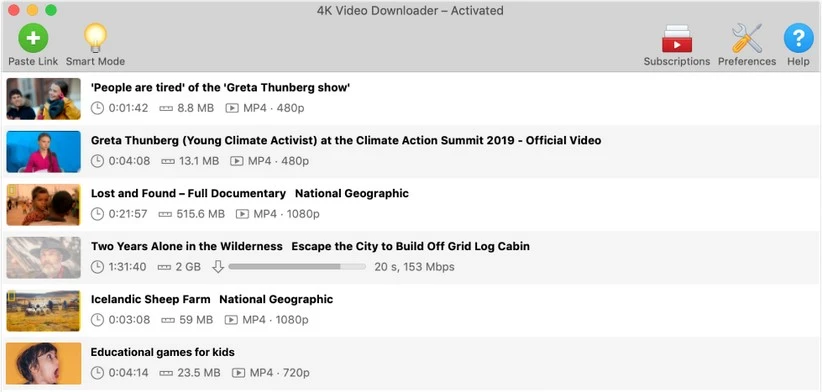The width and height of the screenshot is (822, 392).
Task: Open Preferences with the tools icon
Action: coord(747,38)
